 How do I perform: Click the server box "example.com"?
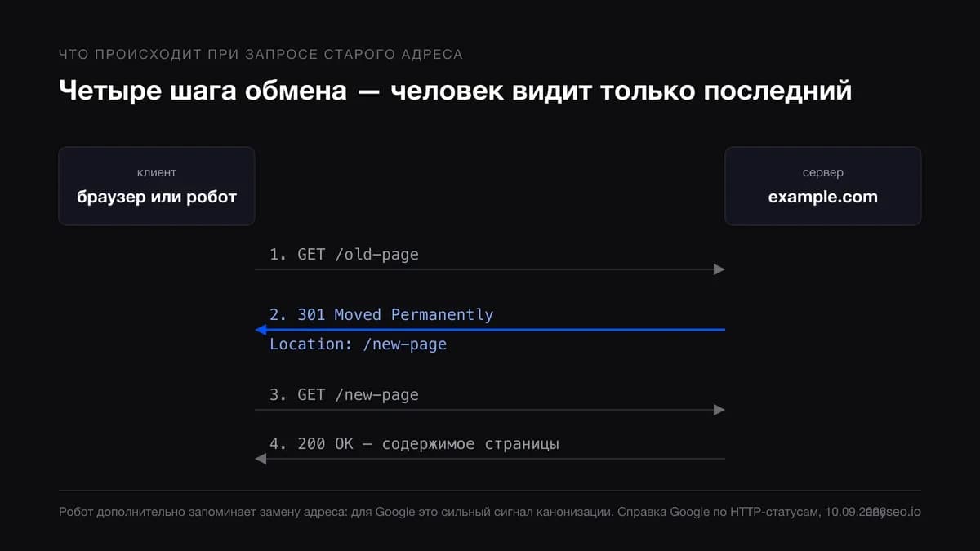(823, 186)
